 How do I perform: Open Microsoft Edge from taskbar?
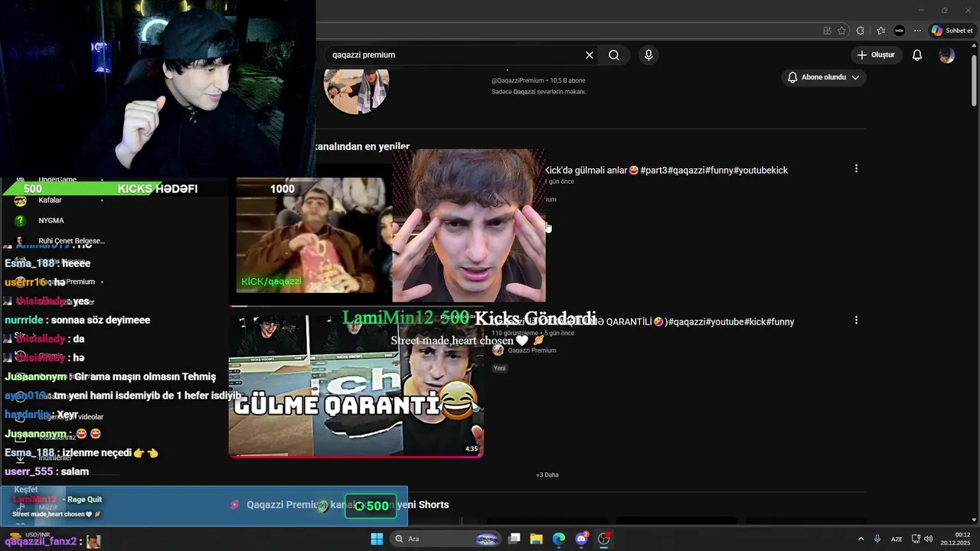click(x=559, y=539)
